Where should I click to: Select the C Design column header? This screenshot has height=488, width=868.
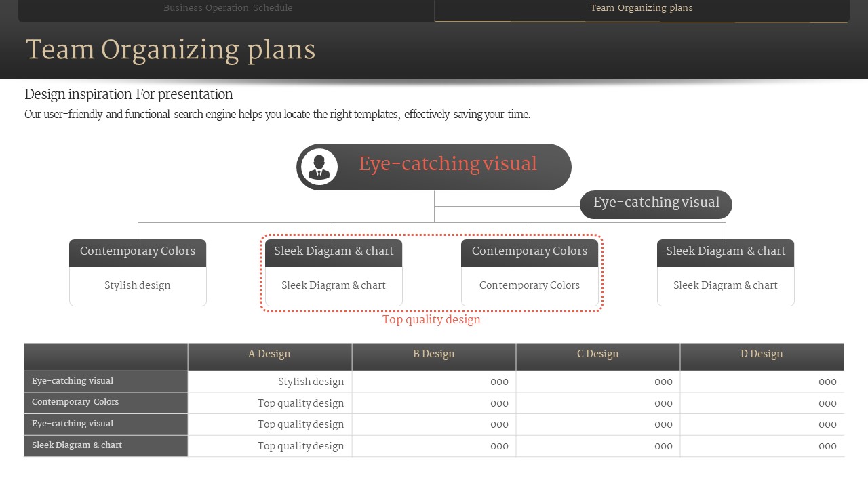(x=597, y=354)
